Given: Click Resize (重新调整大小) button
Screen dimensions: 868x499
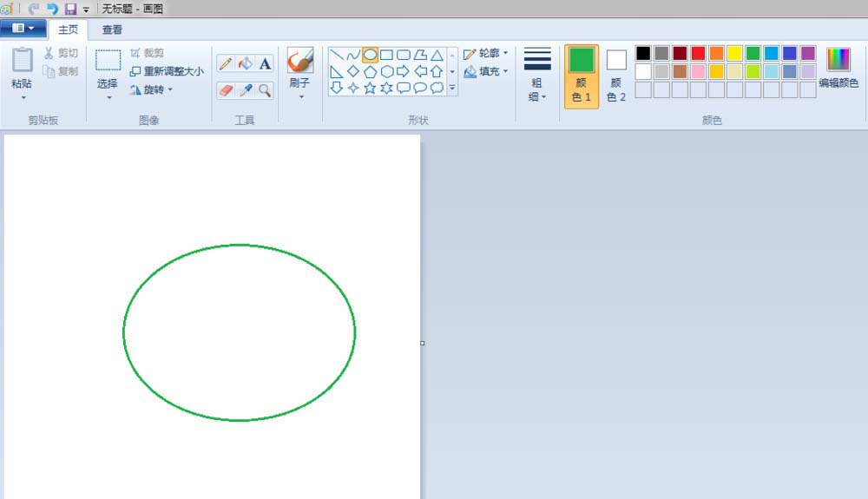Looking at the screenshot, I should (167, 71).
